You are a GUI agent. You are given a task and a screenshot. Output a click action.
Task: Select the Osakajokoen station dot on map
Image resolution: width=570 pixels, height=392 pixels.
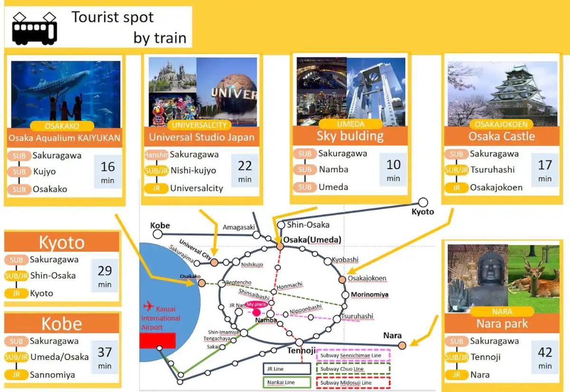coord(342,279)
